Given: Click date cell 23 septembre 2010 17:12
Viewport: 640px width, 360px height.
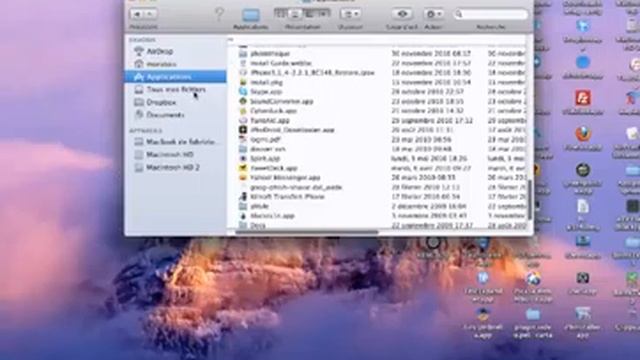Looking at the screenshot, I should click(432, 120).
